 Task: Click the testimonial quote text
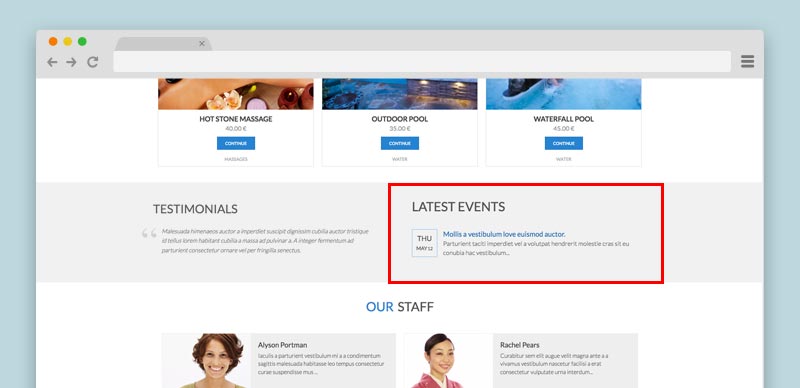(x=265, y=240)
